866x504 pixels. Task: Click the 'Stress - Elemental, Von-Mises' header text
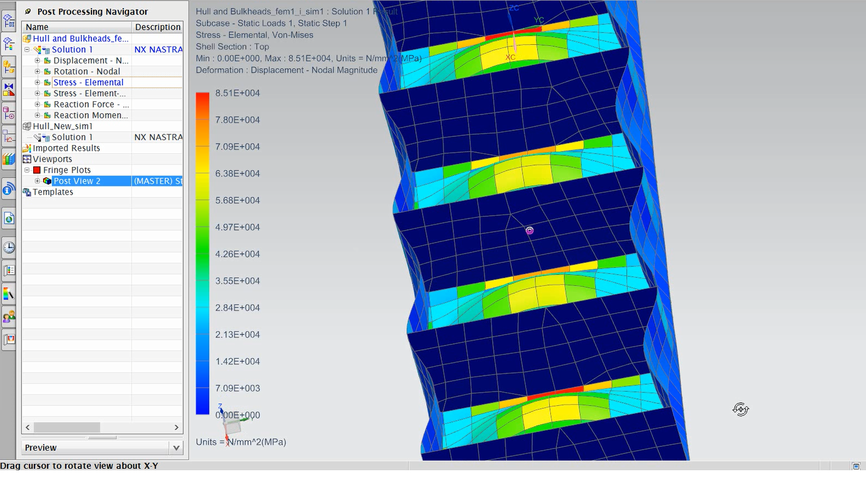coord(255,35)
